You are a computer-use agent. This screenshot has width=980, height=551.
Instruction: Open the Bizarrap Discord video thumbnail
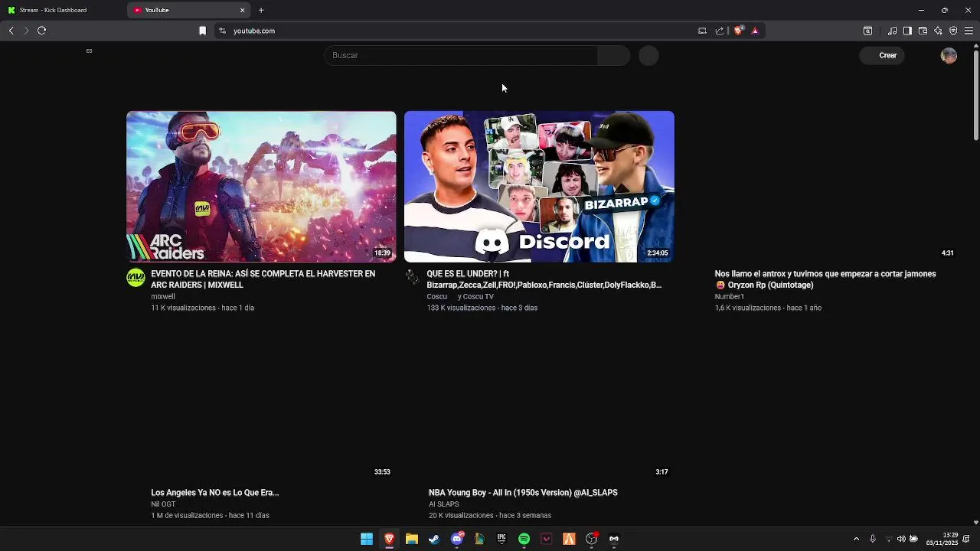pos(539,187)
